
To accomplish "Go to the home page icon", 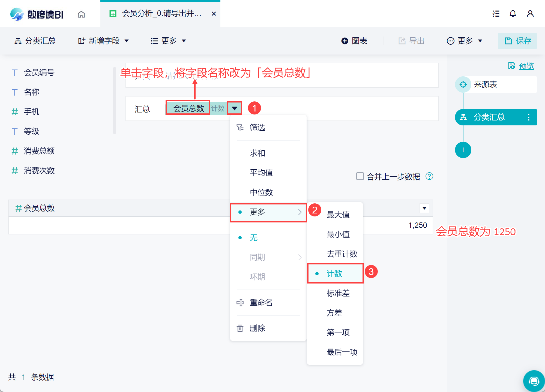I will click(x=81, y=14).
